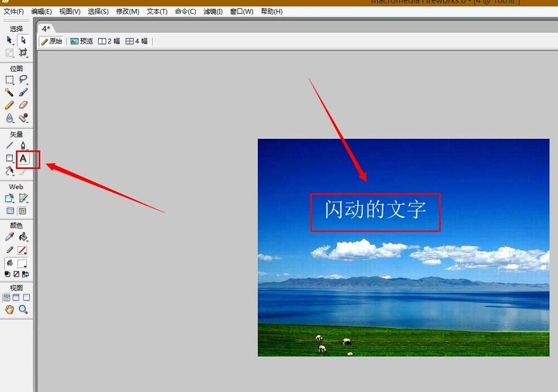Switch to the 4* document tab

click(46, 28)
